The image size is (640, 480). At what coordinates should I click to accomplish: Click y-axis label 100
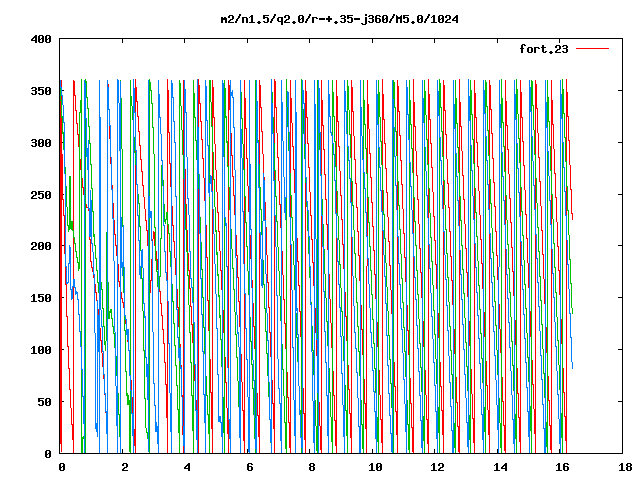coord(41,350)
